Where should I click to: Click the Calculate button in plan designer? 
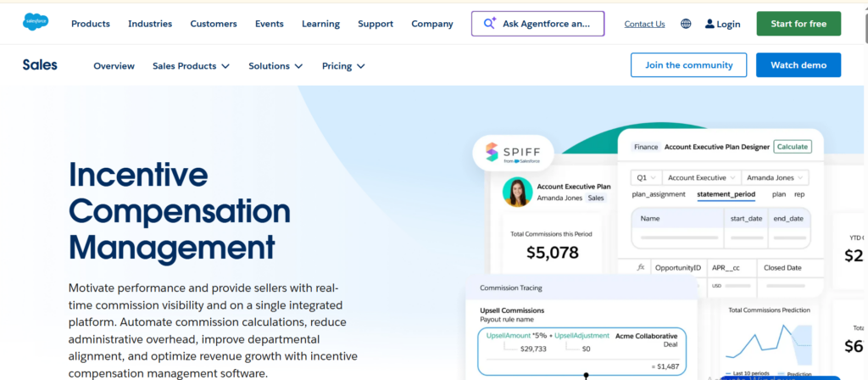pyautogui.click(x=793, y=147)
